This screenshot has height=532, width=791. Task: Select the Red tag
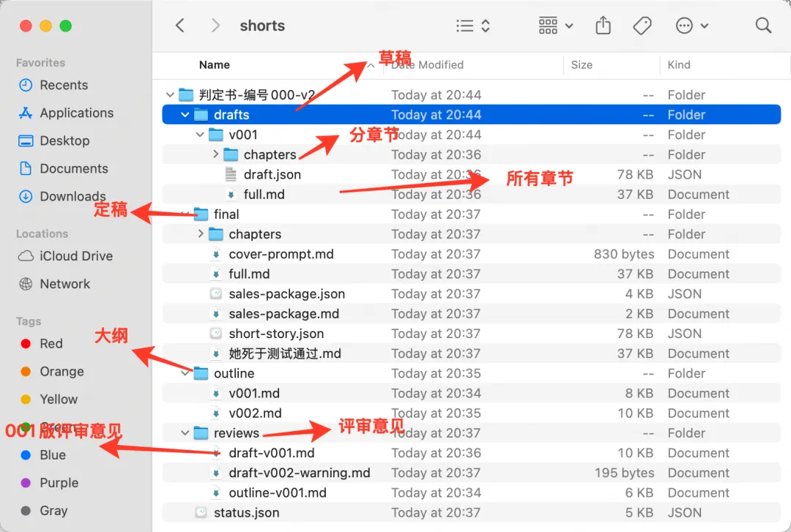tap(41, 344)
